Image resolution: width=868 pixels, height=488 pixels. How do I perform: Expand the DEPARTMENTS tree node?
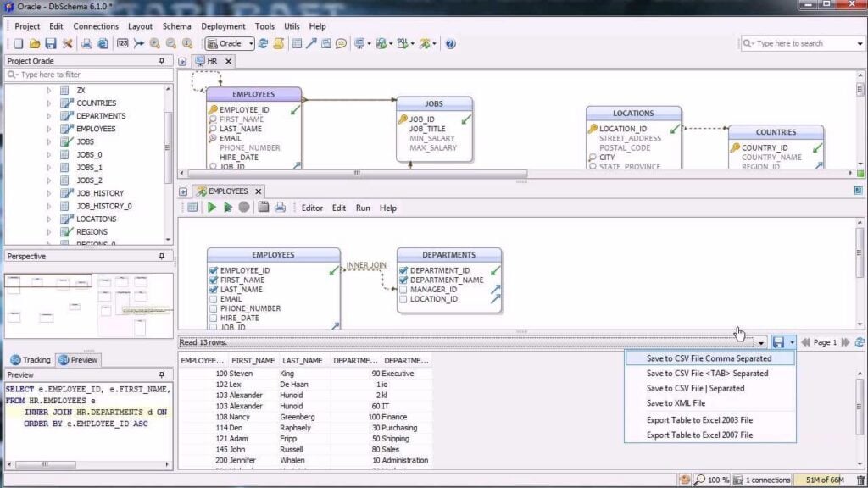(x=48, y=115)
